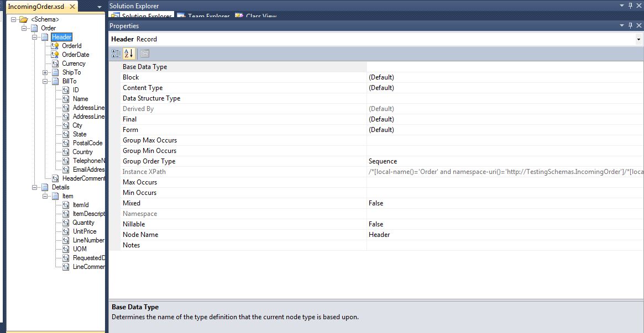
Task: Select the Nillable property row
Action: click(x=376, y=224)
